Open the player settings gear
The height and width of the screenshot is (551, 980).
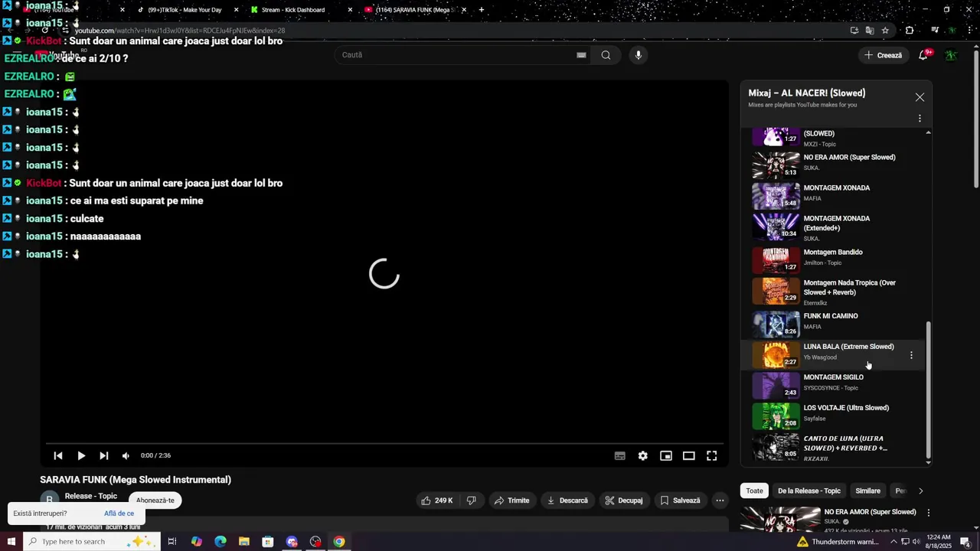[643, 455]
